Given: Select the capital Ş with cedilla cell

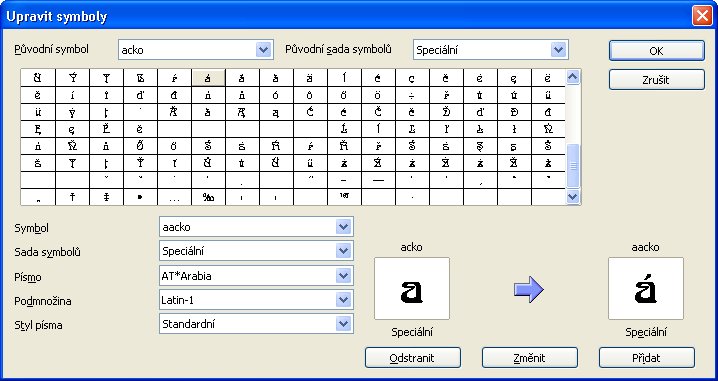Looking at the screenshot, I should [480, 146].
